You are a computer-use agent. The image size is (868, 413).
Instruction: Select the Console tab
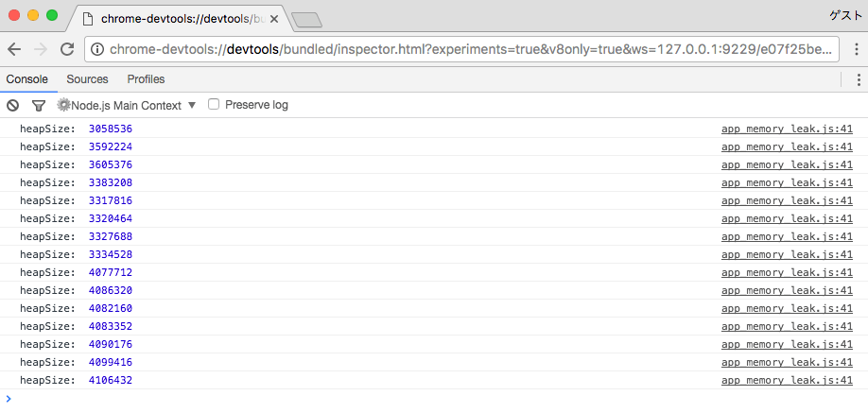click(x=27, y=79)
